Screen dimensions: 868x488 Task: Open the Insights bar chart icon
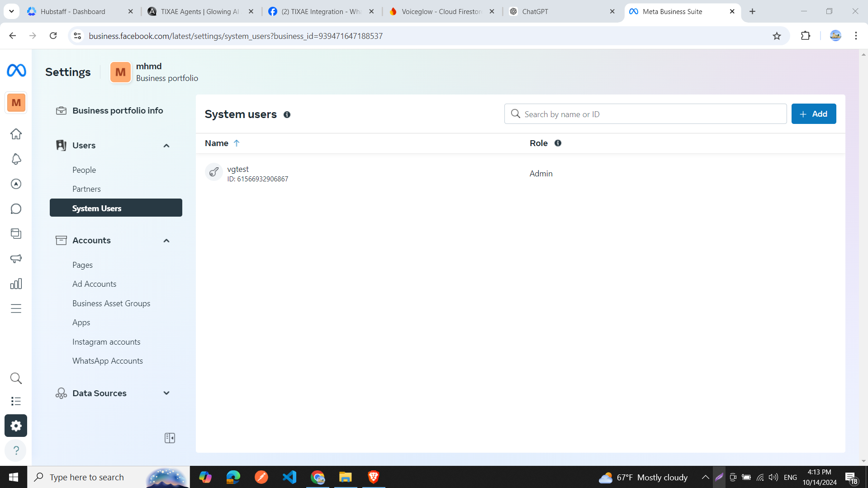click(16, 283)
